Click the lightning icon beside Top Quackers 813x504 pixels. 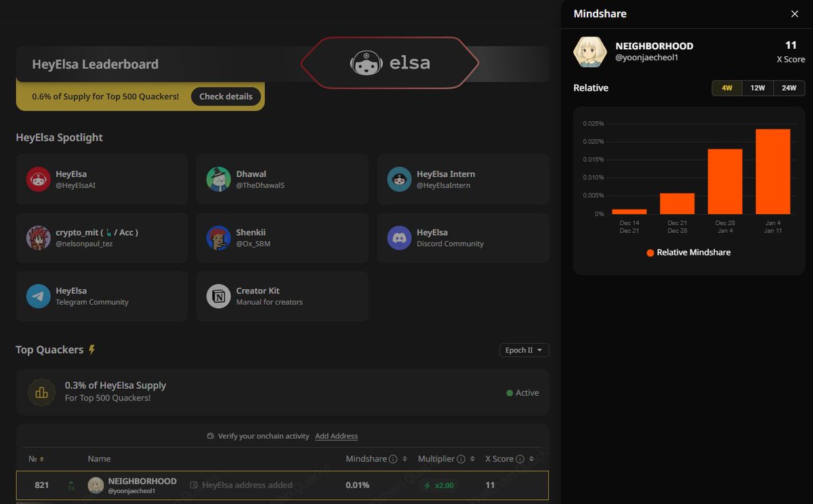tap(92, 350)
